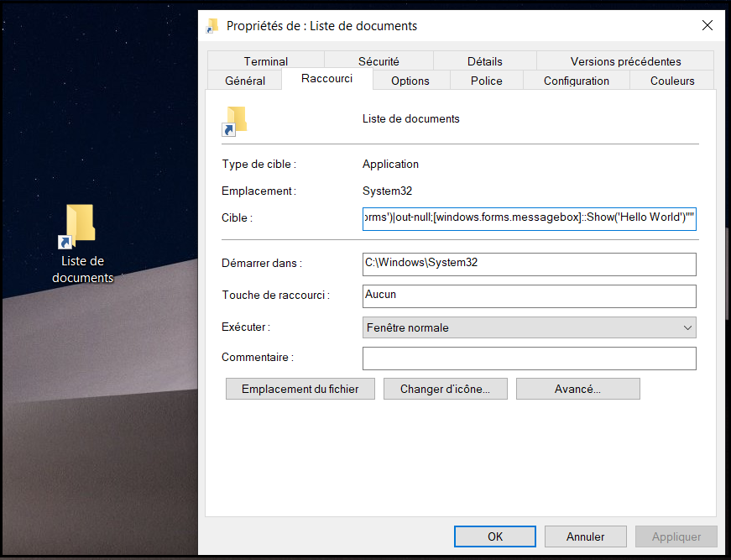Open the Options tab
731x560 pixels.
click(x=410, y=81)
